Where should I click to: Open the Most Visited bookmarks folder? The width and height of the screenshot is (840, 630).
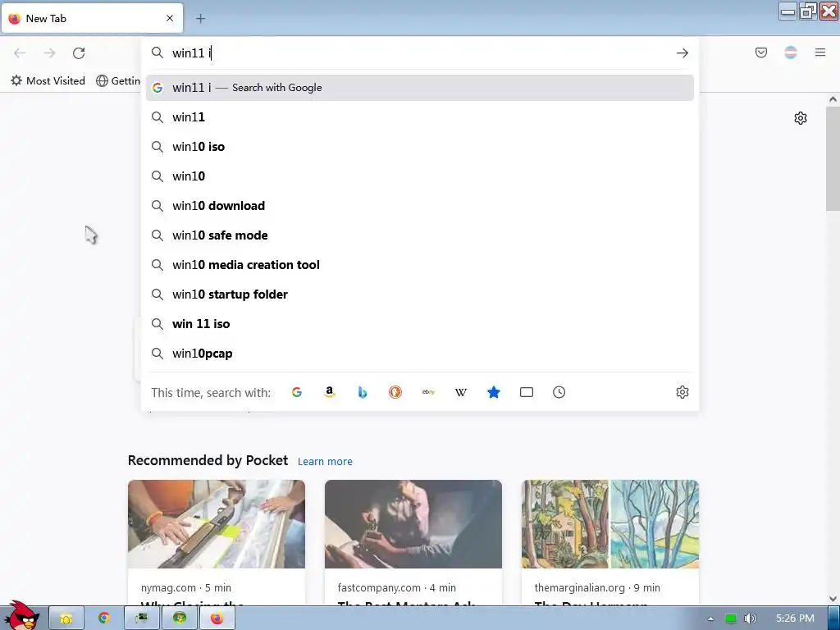click(48, 81)
